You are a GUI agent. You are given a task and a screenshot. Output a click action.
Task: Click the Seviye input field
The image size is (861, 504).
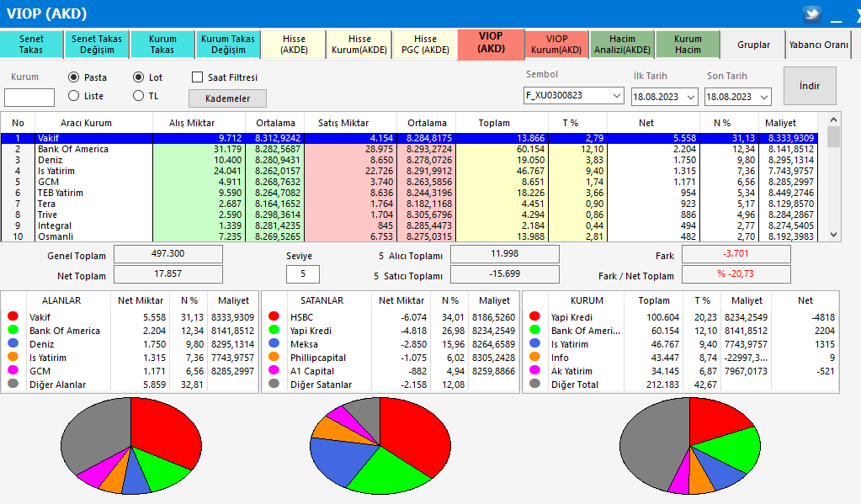click(x=302, y=273)
